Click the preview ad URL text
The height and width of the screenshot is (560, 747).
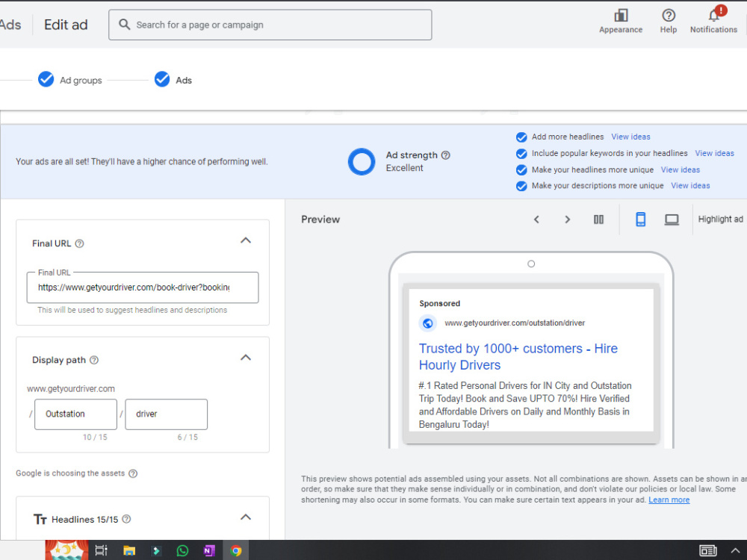(515, 323)
